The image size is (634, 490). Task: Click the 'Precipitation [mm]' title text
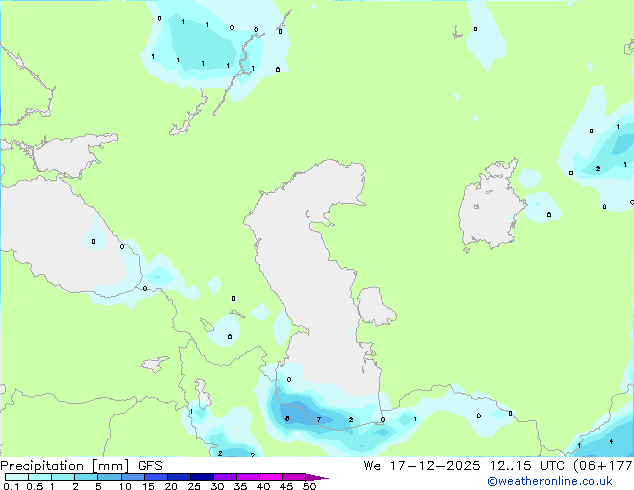(65, 466)
